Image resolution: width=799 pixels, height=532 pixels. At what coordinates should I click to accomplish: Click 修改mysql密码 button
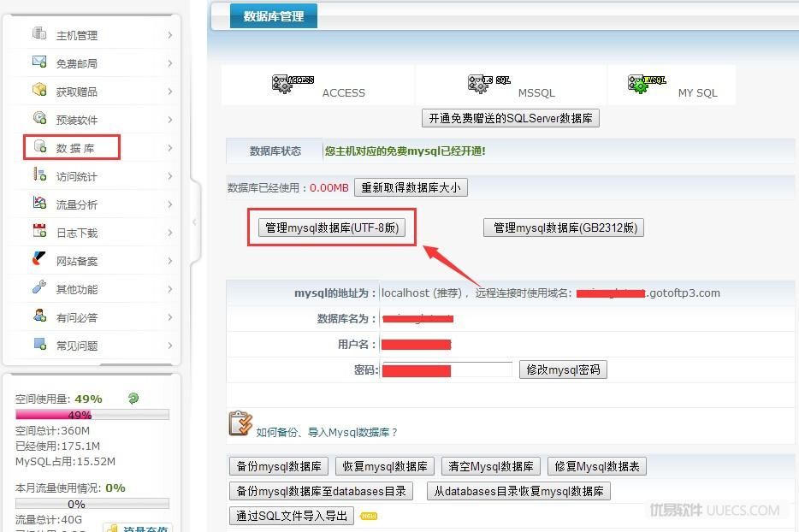563,369
